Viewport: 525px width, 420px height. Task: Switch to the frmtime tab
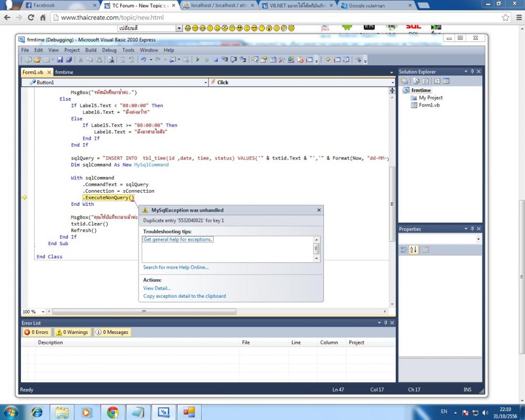pyautogui.click(x=65, y=72)
